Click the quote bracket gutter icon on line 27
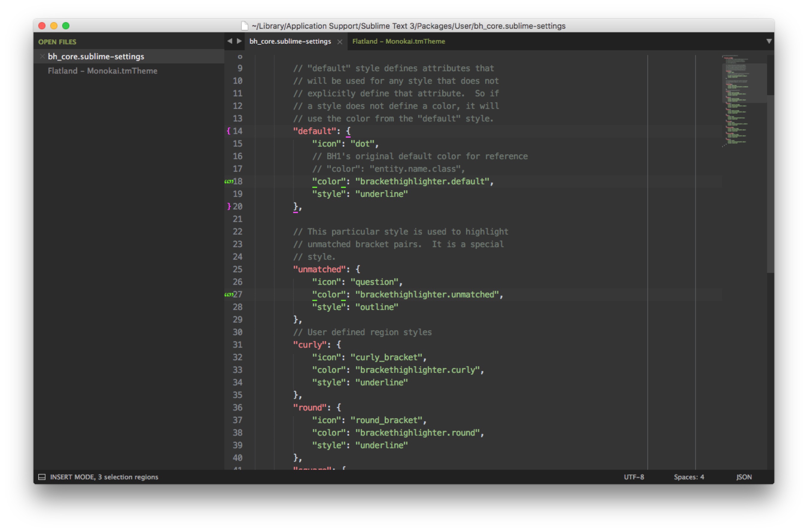 click(x=229, y=294)
